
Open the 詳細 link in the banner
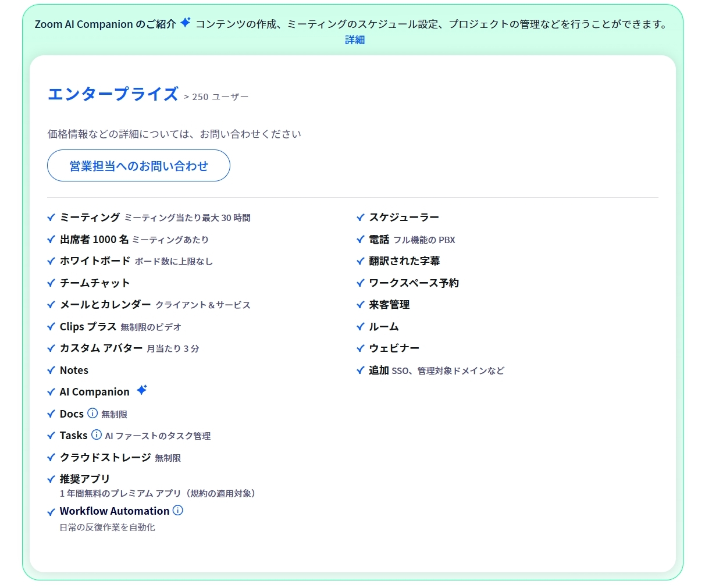(x=355, y=40)
